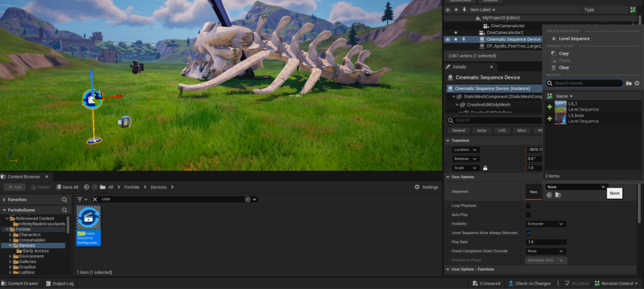Collapse the FortniteGame section
The image size is (644, 289).
4,210
